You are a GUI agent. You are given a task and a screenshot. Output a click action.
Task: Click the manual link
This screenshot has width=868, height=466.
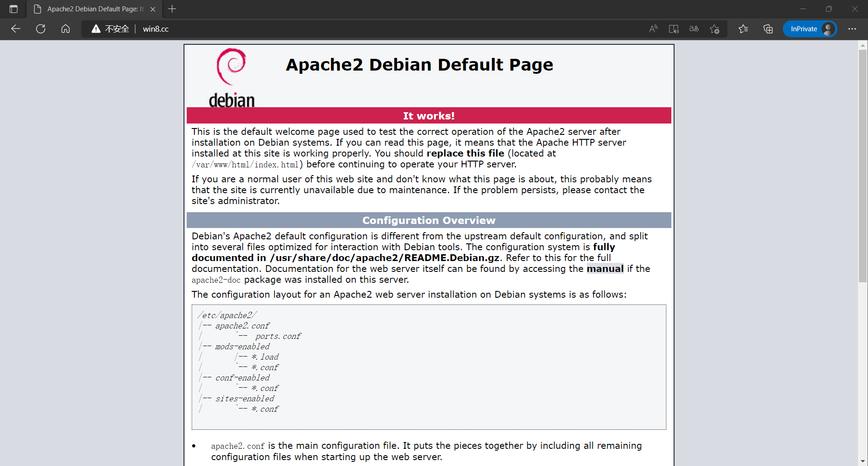click(x=605, y=269)
